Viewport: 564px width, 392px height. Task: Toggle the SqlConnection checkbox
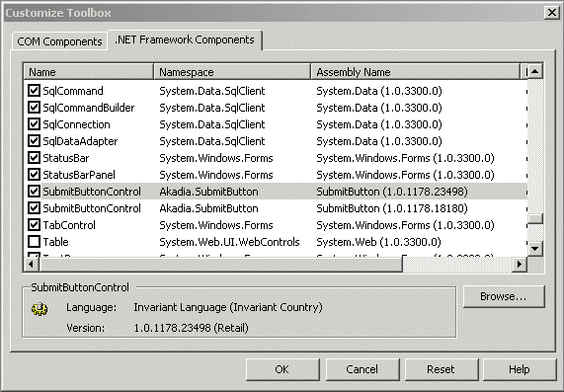tap(34, 124)
